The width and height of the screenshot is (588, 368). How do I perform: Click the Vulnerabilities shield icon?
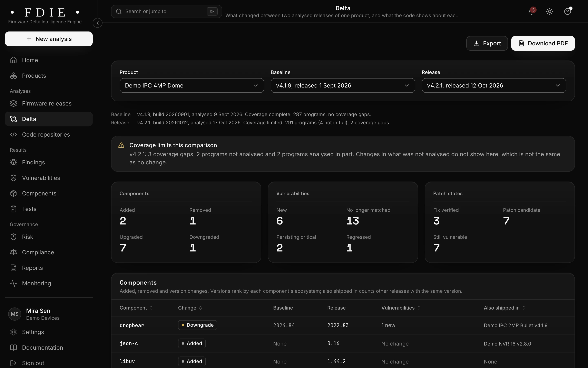click(14, 178)
